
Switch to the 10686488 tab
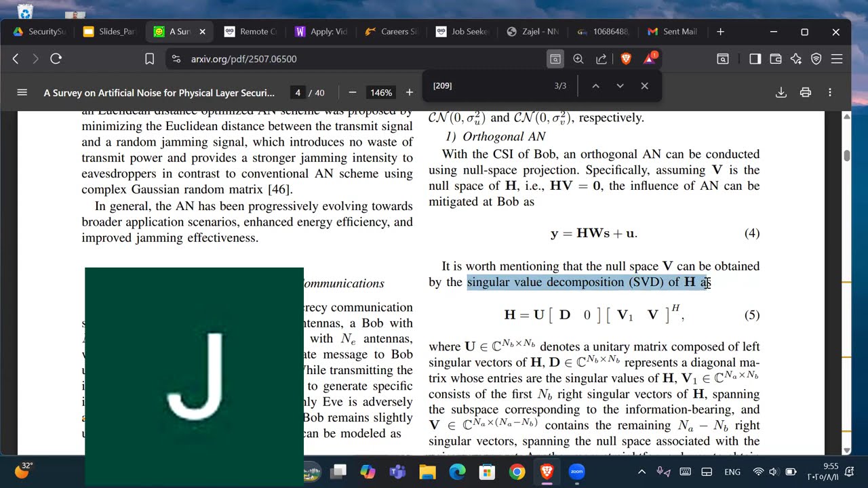(x=604, y=32)
